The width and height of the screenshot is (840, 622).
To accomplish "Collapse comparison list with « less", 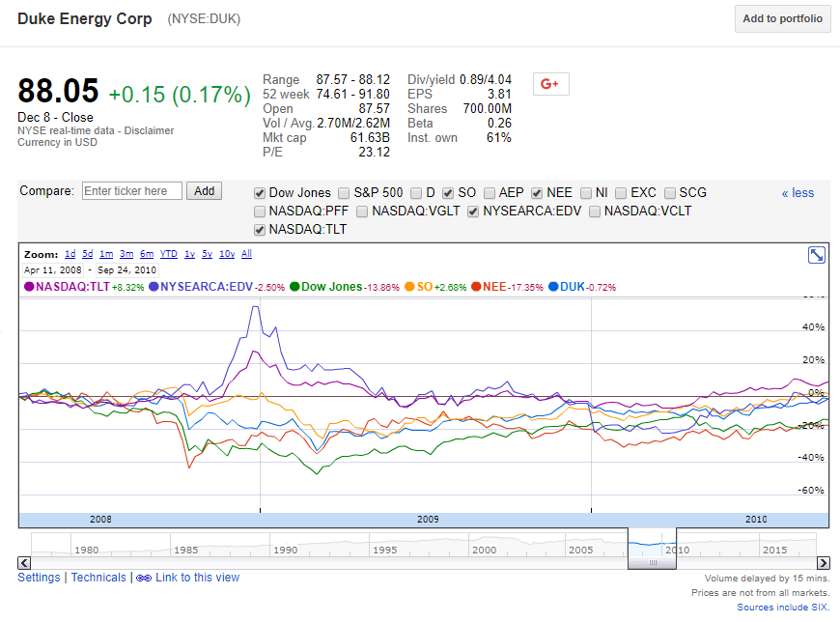I will pos(798,193).
